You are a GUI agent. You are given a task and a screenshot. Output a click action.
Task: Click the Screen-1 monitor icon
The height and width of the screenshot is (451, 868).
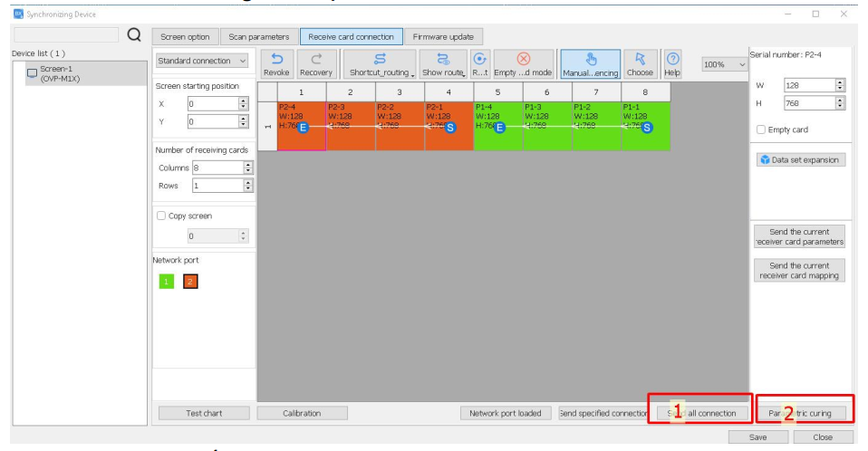coord(32,73)
